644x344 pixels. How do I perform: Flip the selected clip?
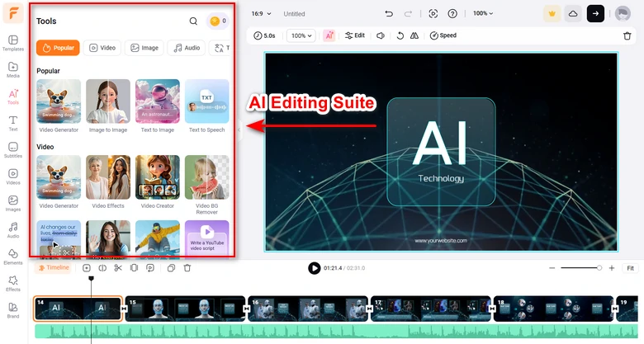point(414,35)
